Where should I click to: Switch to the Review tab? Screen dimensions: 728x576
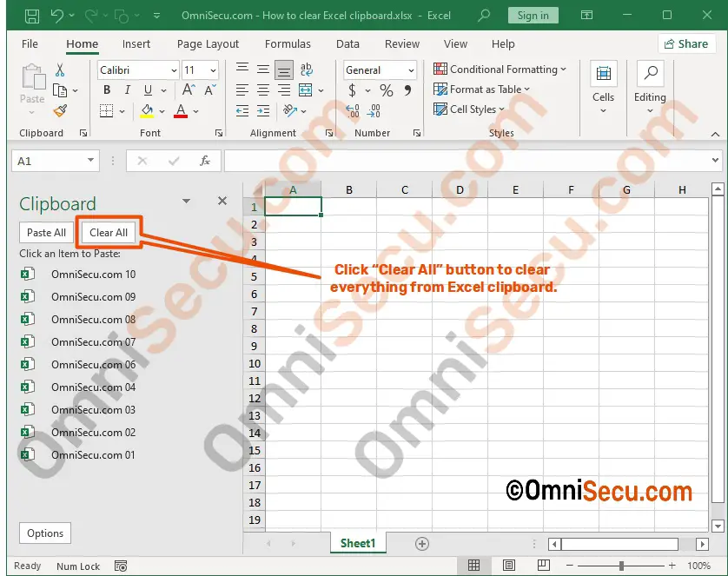click(402, 44)
